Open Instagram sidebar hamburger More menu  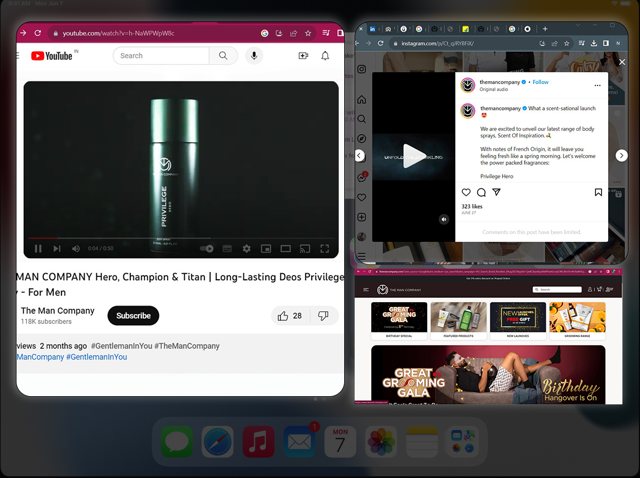[362, 257]
